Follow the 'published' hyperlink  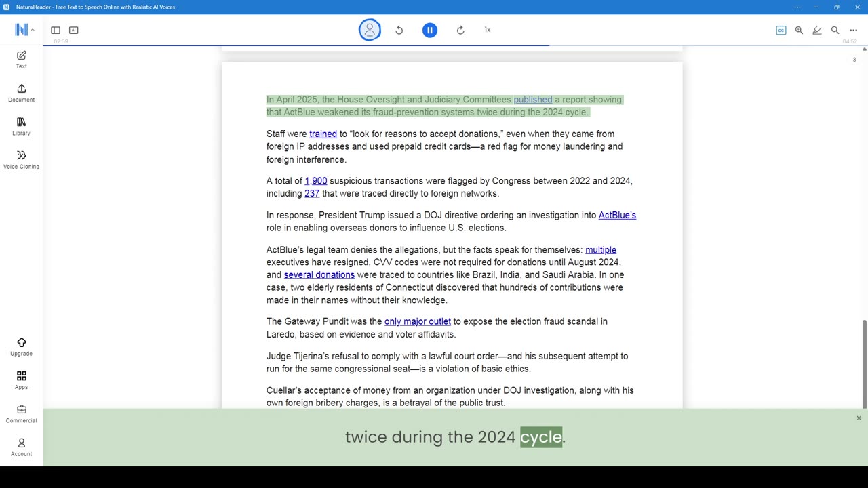pos(533,100)
